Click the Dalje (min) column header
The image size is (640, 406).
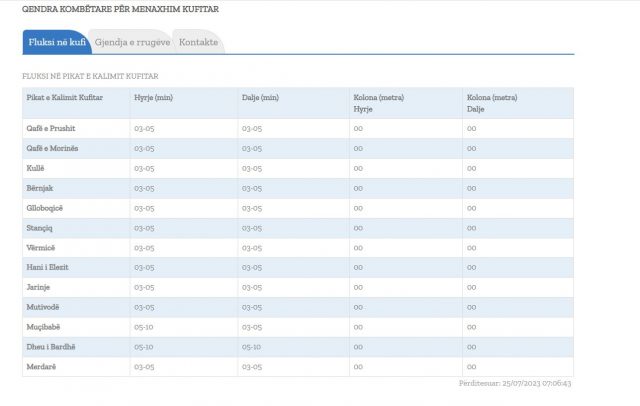pyautogui.click(x=260, y=96)
